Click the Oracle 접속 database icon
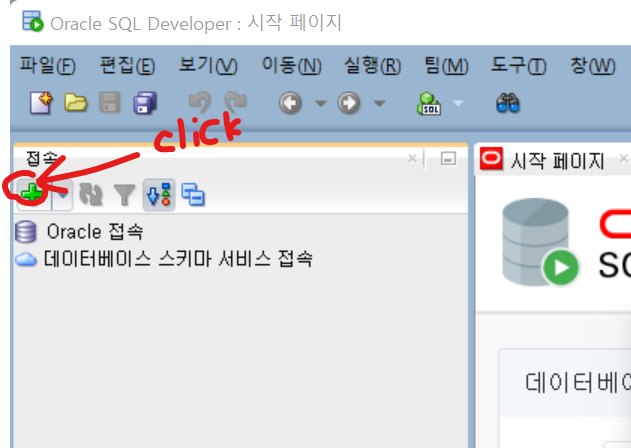Viewport: 631px width, 448px height. (26, 232)
